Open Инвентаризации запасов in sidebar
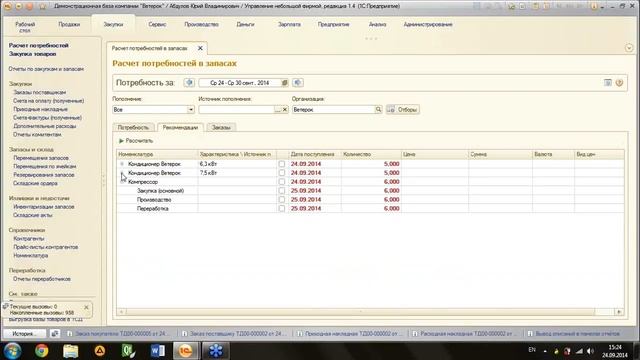This screenshot has width=640, height=360. coord(44,207)
